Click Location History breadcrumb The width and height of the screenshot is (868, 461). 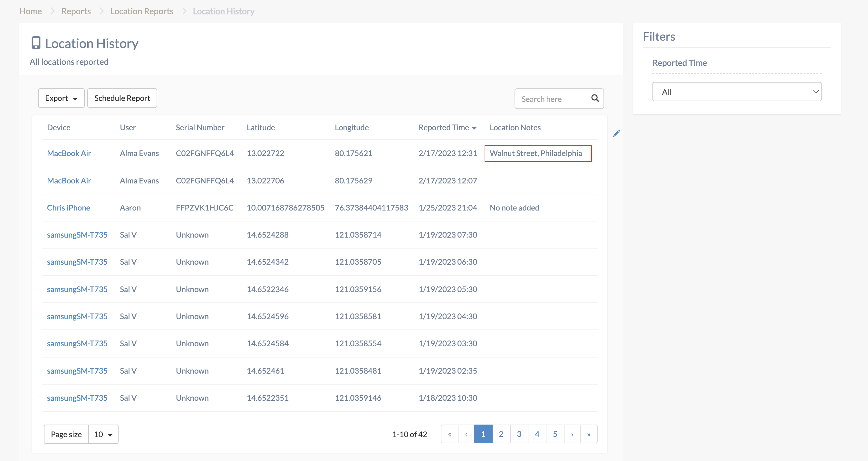[224, 11]
